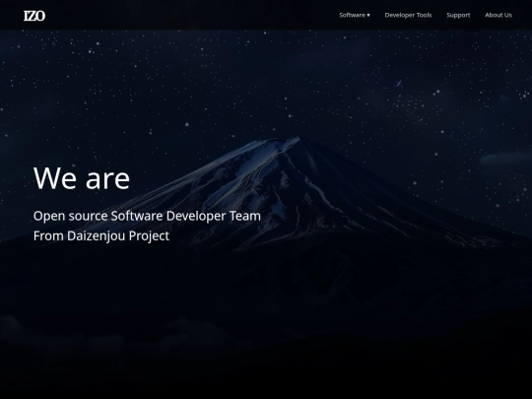
Task: Click the words "Open source" in the subtitle
Action: tap(70, 217)
